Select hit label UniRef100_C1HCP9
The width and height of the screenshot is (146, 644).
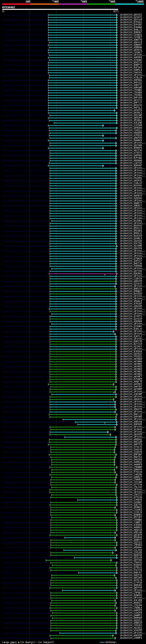pyautogui.click(x=131, y=613)
